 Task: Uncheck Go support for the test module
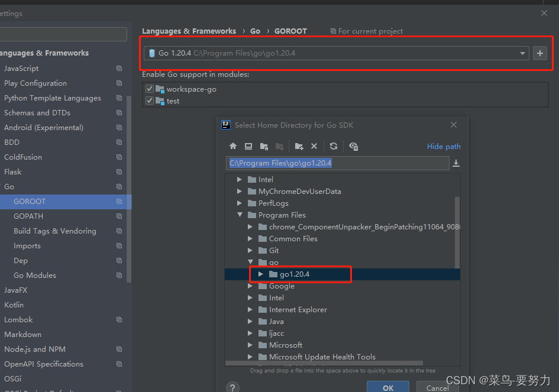click(150, 101)
